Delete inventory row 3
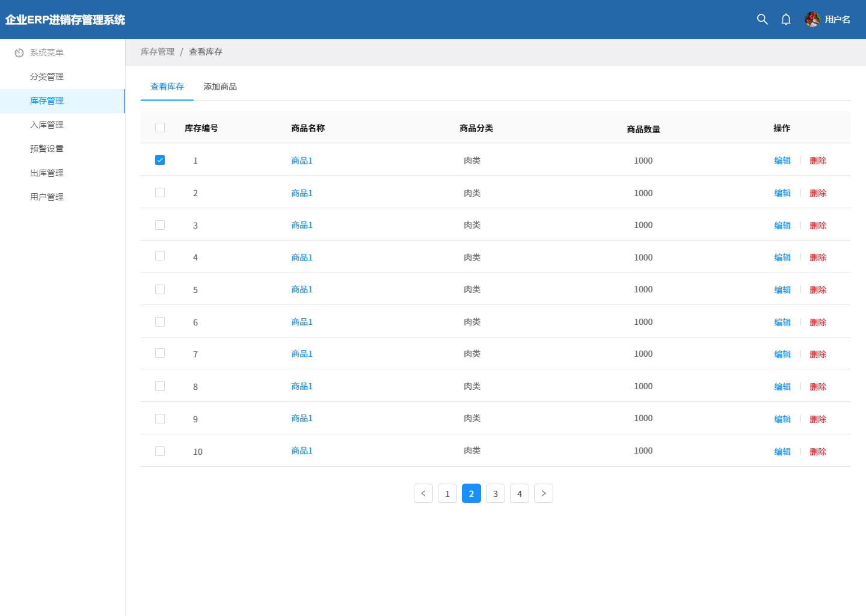Viewport: 866px width, 616px height. point(818,226)
